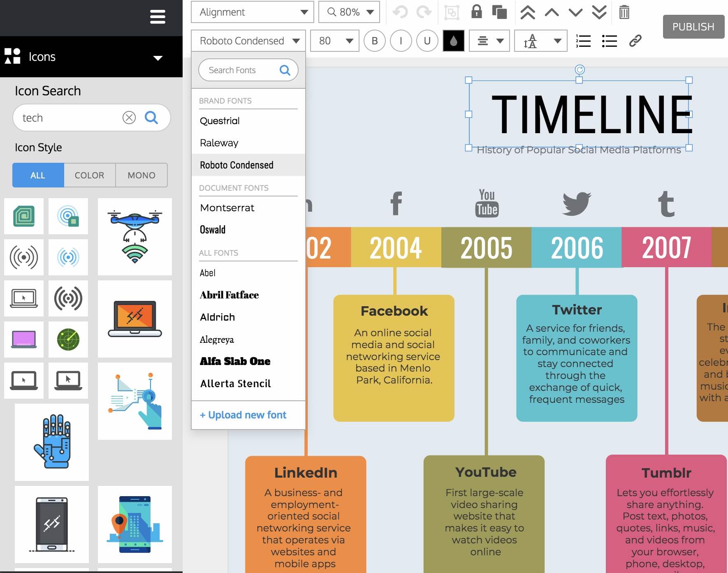Screen dimensions: 728x573
Task: Toggle bold formatting
Action: (374, 41)
